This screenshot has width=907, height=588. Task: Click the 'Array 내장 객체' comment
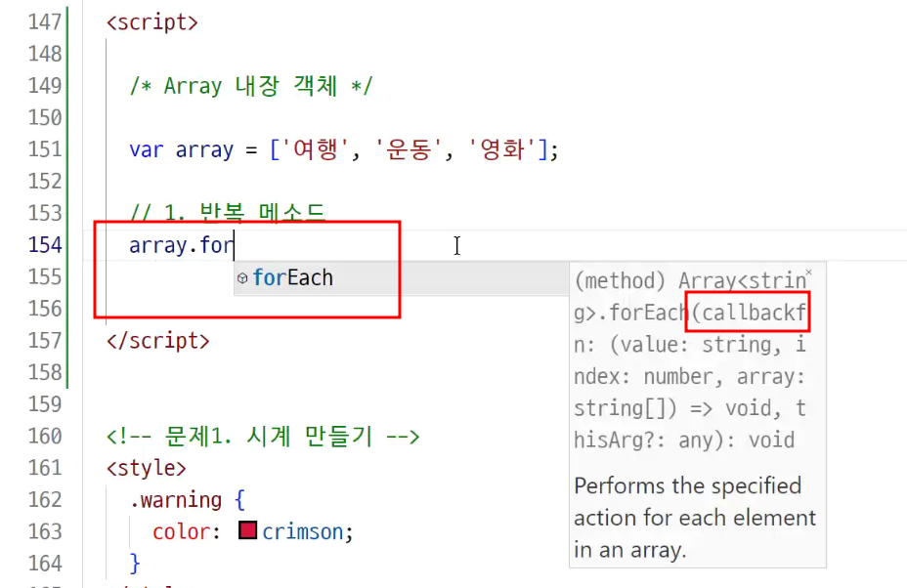point(251,86)
